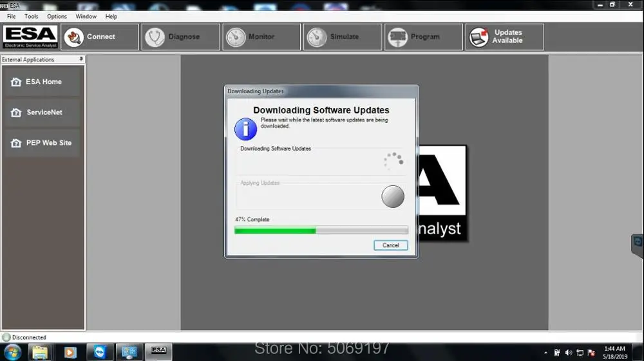Open the Window menu
Screen dimensions: 644x361
click(x=86, y=17)
